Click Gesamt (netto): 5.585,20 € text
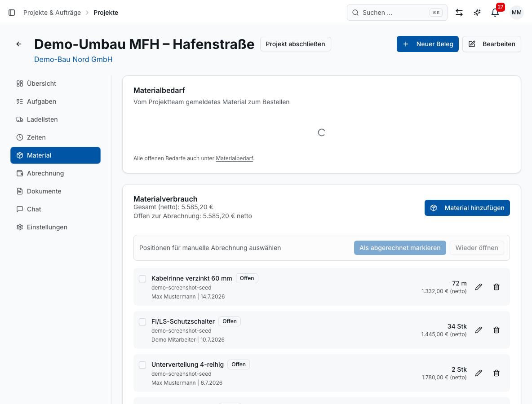This screenshot has height=404, width=532. click(x=173, y=207)
